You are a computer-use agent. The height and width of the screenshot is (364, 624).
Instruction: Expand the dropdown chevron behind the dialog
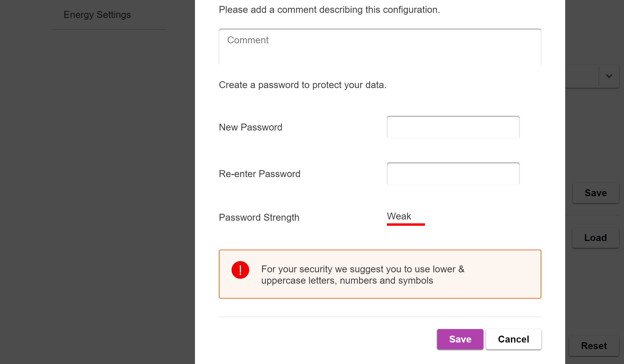[609, 76]
